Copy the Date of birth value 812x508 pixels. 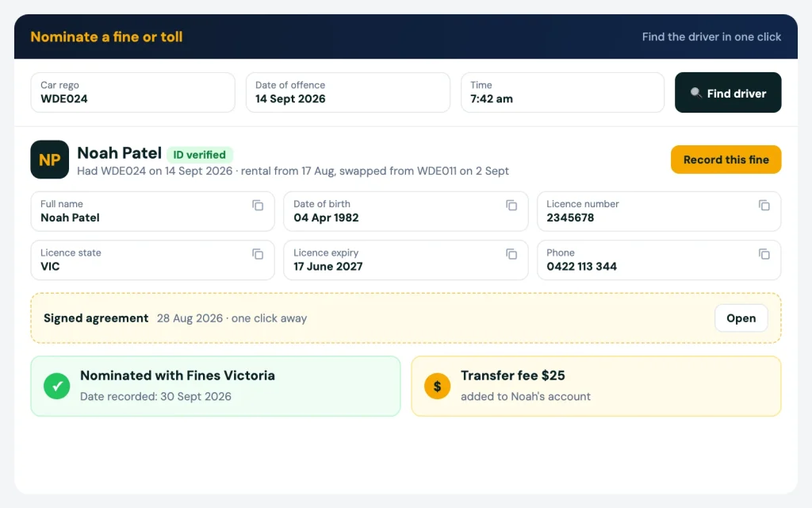pyautogui.click(x=511, y=206)
